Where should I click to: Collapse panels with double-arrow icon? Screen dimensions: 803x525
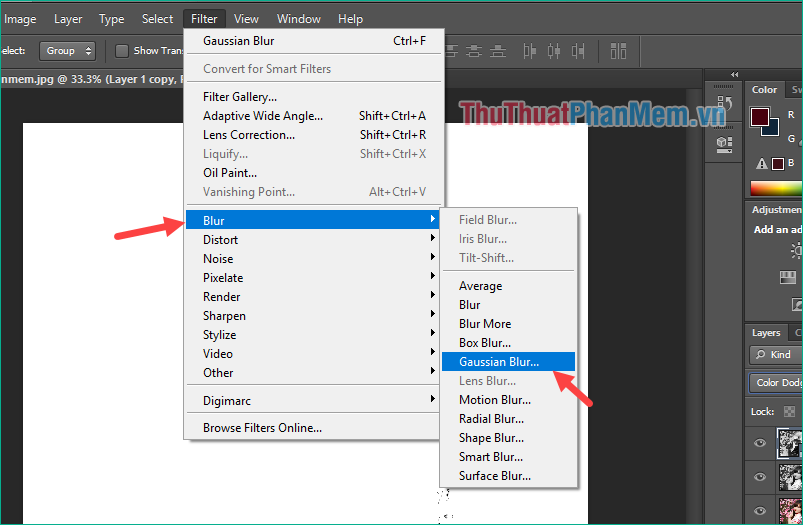coord(735,74)
